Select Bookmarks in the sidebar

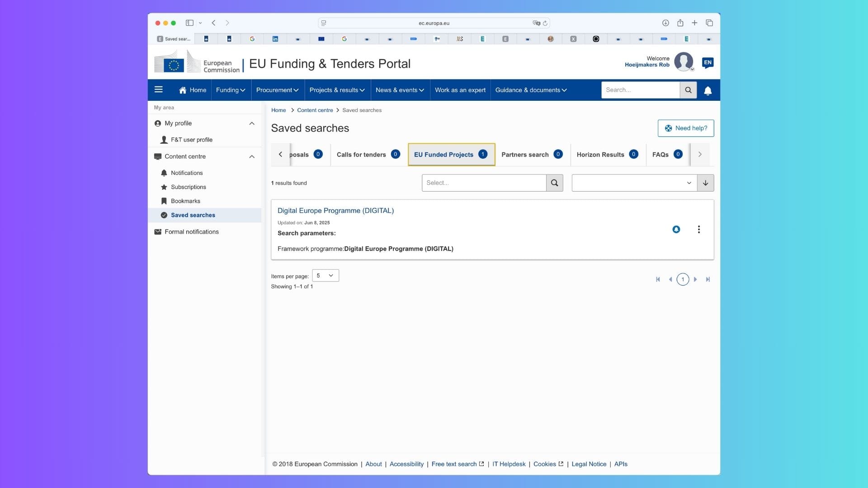185,201
